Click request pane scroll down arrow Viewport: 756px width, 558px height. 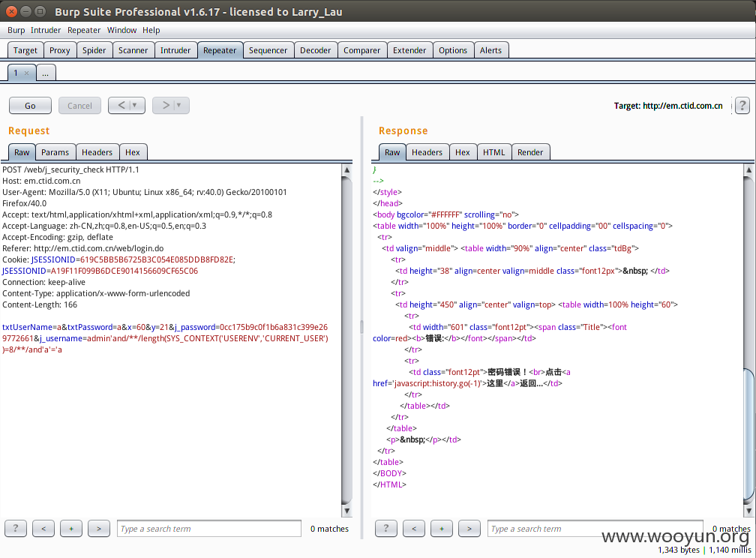346,511
